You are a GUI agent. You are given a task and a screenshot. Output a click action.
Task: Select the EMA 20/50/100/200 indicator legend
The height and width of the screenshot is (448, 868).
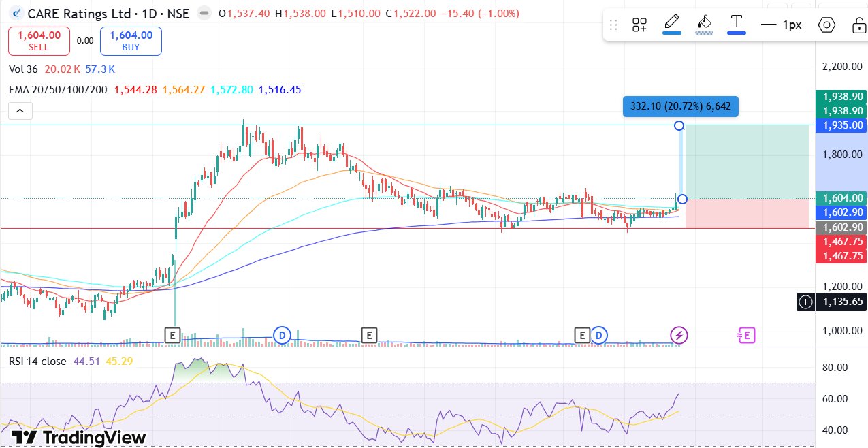[58, 90]
